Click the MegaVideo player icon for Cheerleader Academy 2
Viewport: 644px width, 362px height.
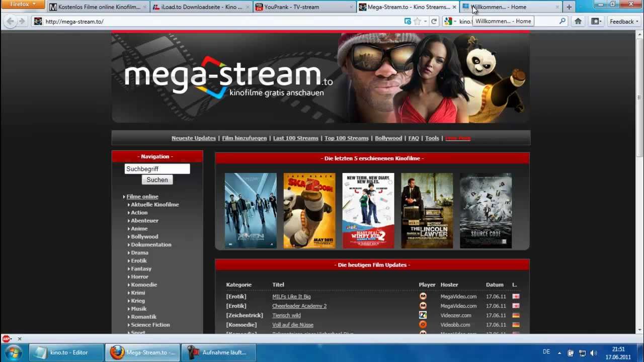423,306
